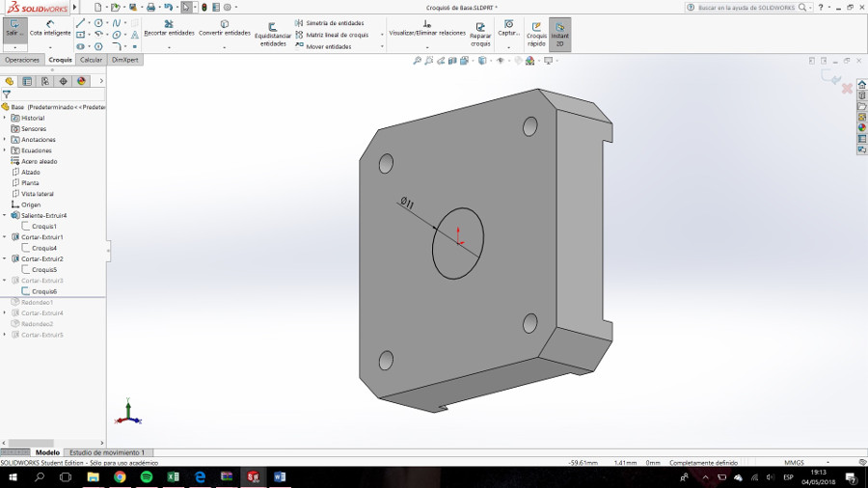Screen dimensions: 868x488
Task: Open the appearance color wheel tab in the manager panel
Action: [81, 81]
